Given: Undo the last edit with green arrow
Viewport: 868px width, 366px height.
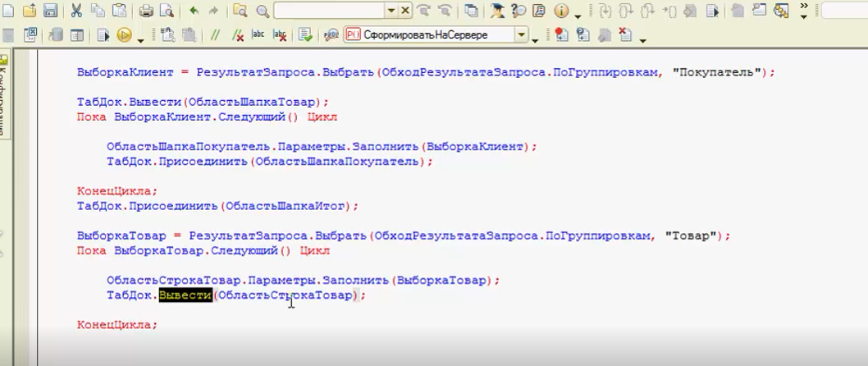Looking at the screenshot, I should pos(194,11).
